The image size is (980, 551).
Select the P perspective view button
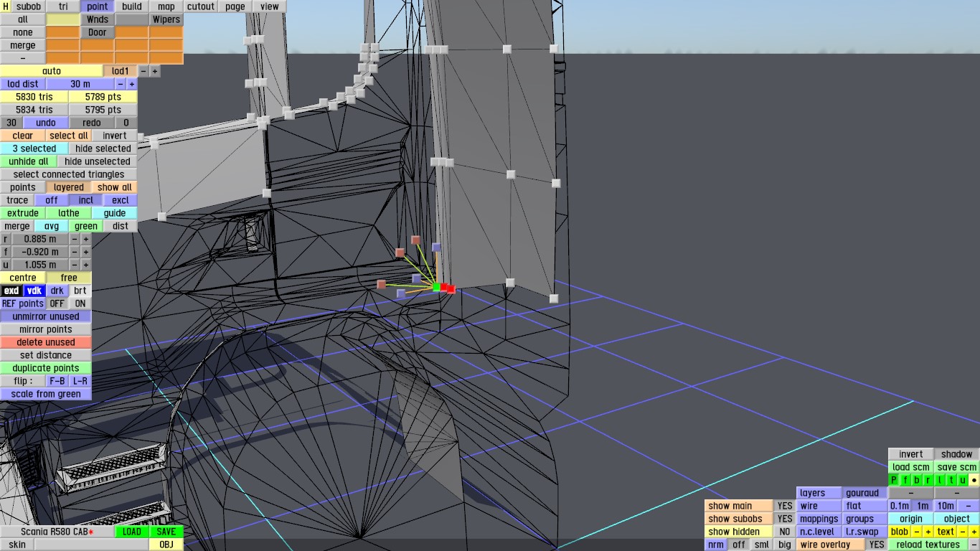(x=894, y=480)
